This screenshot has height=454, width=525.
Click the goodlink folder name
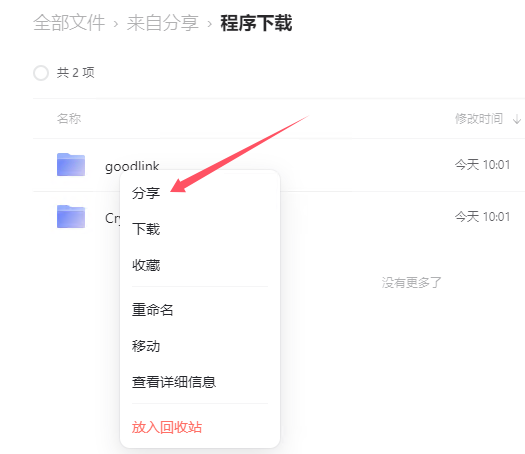point(132,166)
